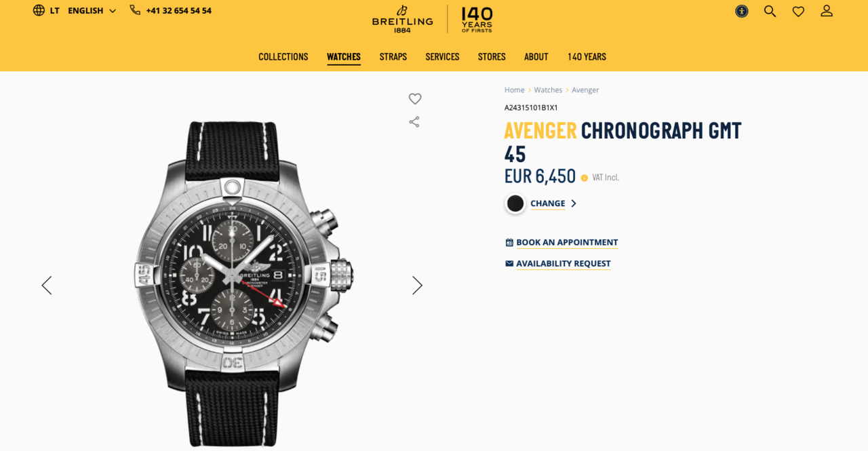Screen dimensions: 868x451
Task: Share this watch using share icon
Action: (414, 122)
